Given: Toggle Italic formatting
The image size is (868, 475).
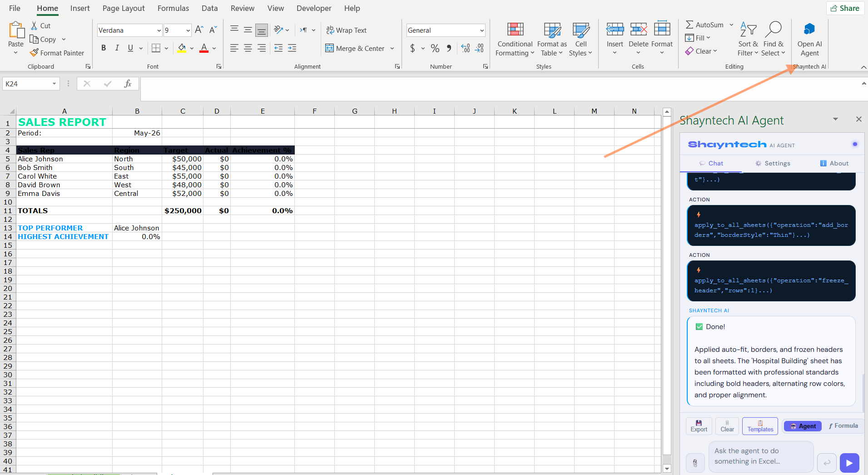Looking at the screenshot, I should click(x=117, y=48).
